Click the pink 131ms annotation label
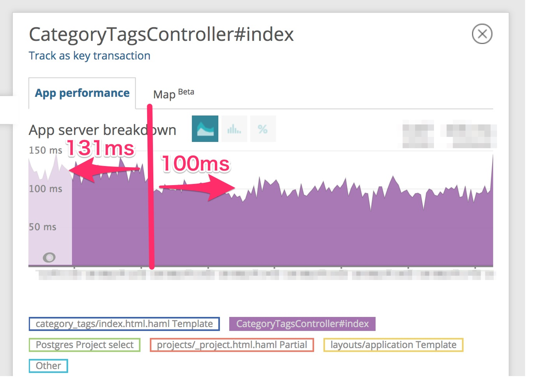 pos(100,148)
